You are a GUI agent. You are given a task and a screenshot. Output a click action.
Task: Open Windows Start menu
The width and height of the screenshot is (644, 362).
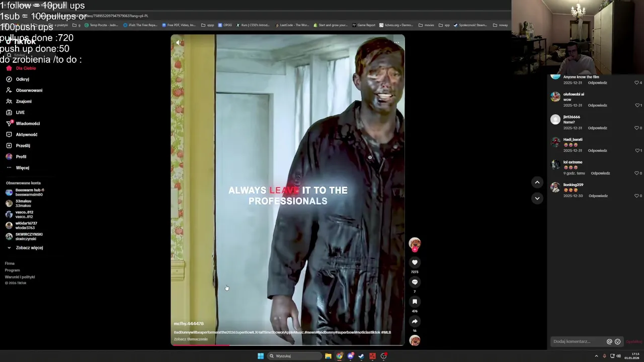click(x=261, y=356)
